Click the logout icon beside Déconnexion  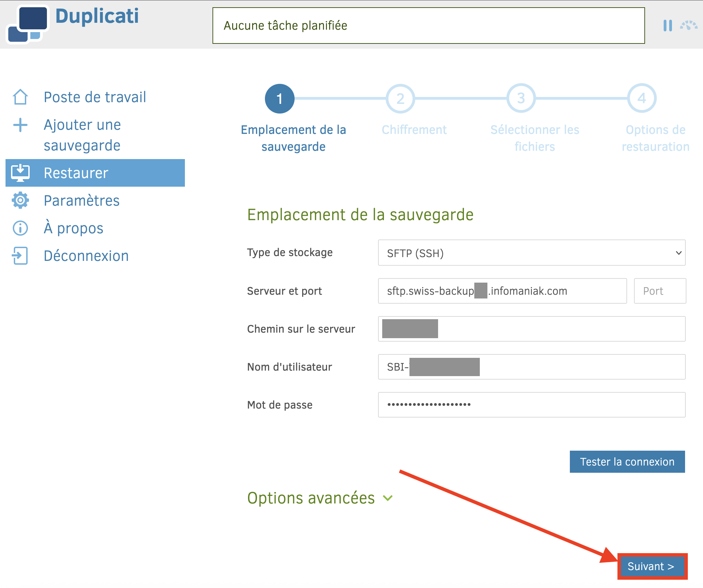click(x=20, y=256)
